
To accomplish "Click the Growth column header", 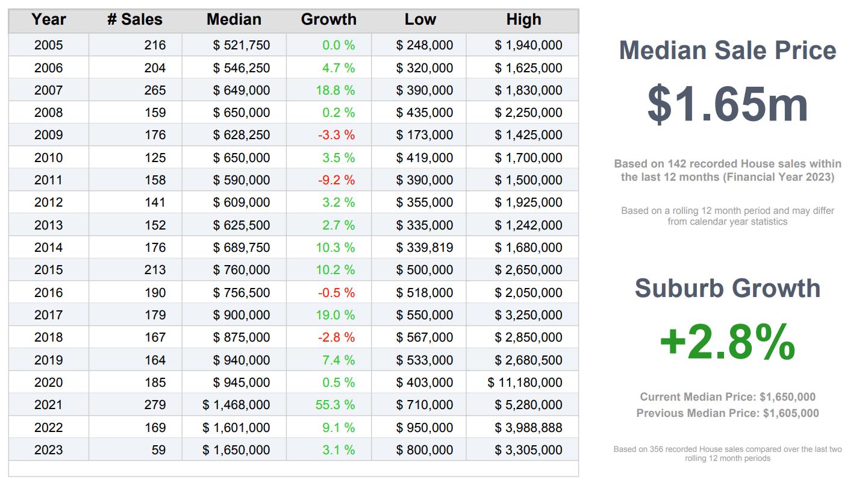I will [328, 20].
